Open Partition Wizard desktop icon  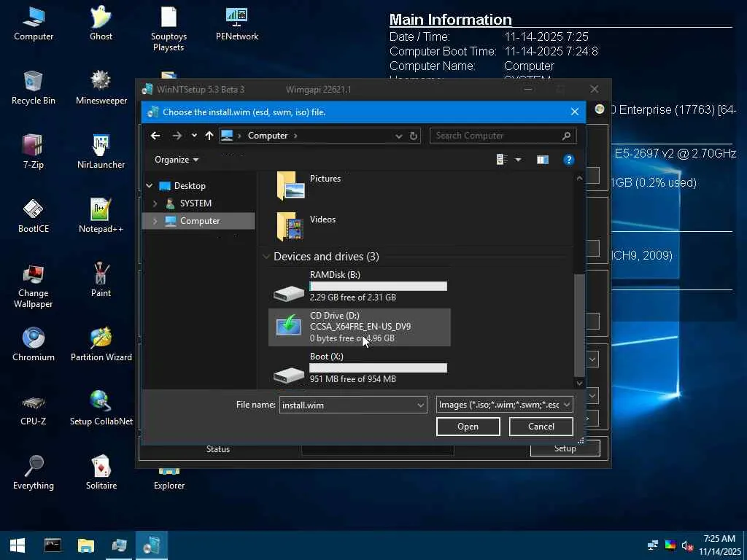click(x=101, y=344)
